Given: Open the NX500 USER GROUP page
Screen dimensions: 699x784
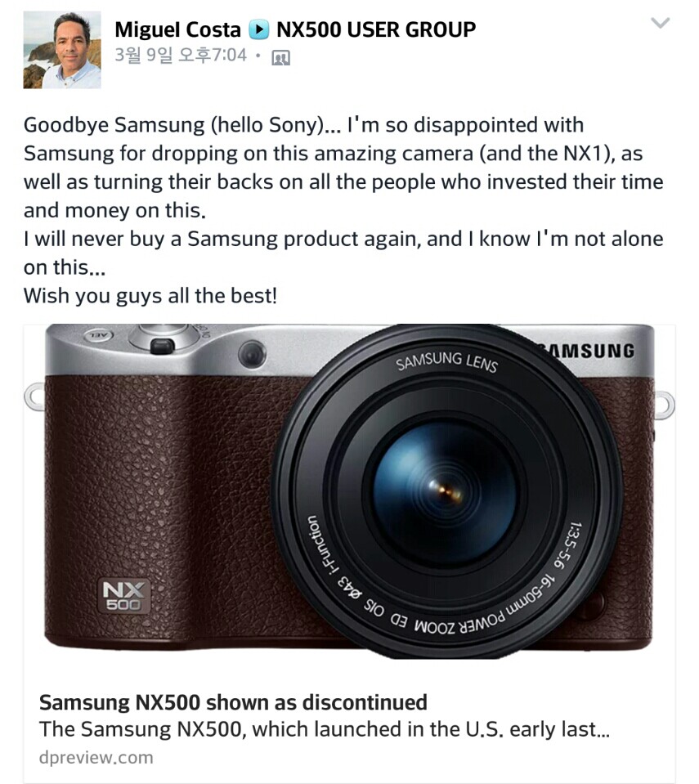Looking at the screenshot, I should pyautogui.click(x=376, y=29).
